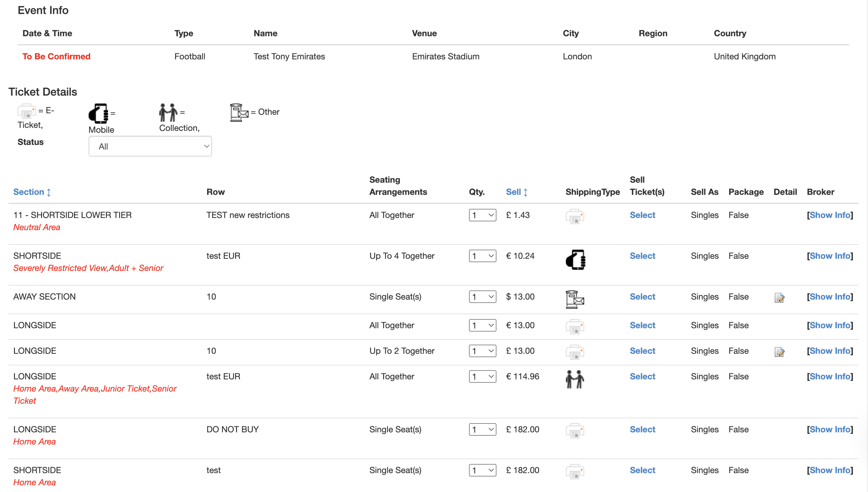Screen dimensions: 868x492
Task: Open detail note icon for £13.00 LONGSIDE row
Action: click(x=779, y=352)
